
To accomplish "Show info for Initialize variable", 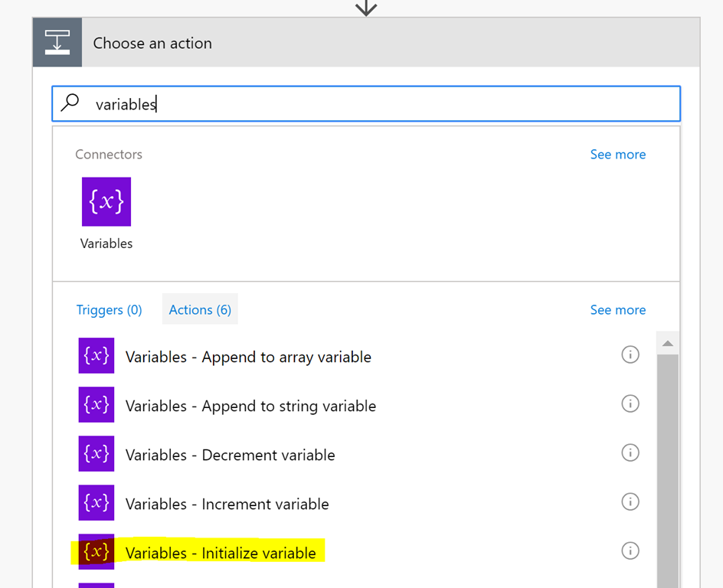I will point(630,550).
